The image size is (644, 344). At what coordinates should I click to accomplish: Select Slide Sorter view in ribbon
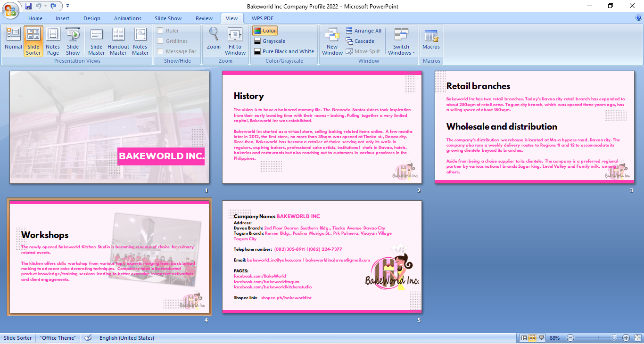point(33,41)
